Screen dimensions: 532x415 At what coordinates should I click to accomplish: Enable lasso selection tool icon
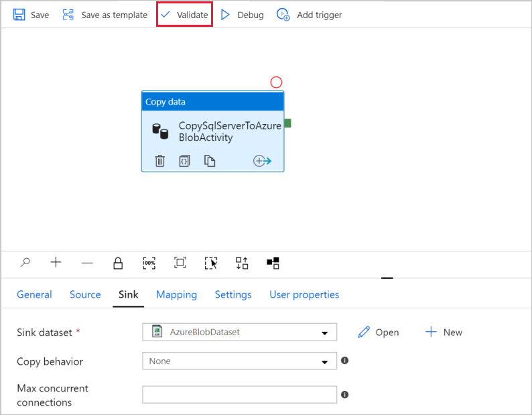click(211, 263)
